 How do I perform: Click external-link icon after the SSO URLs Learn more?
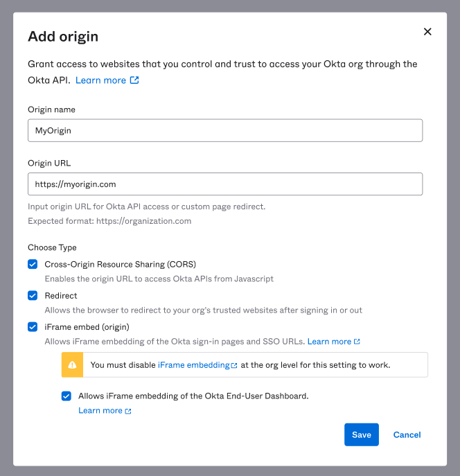[357, 342]
